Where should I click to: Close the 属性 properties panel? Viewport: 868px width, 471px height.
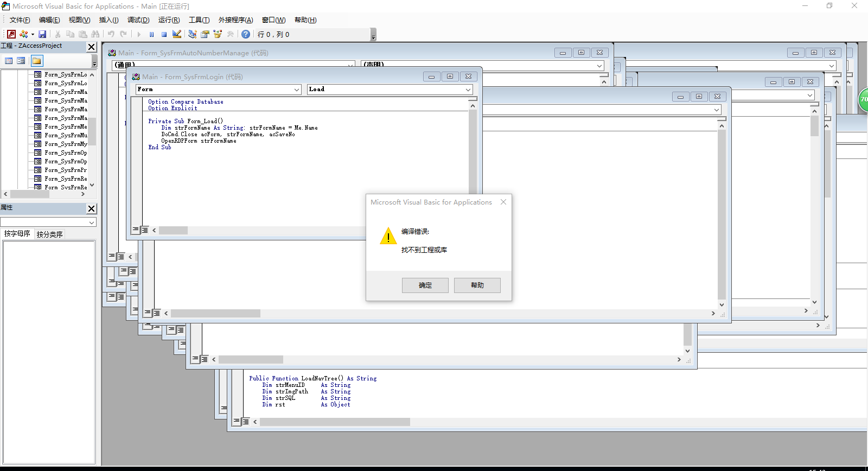pyautogui.click(x=92, y=208)
